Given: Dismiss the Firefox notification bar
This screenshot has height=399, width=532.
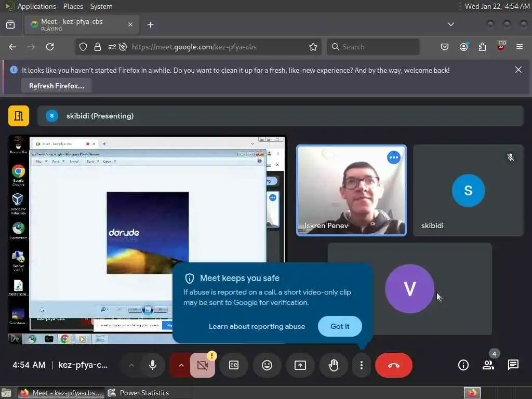Looking at the screenshot, I should [518, 70].
